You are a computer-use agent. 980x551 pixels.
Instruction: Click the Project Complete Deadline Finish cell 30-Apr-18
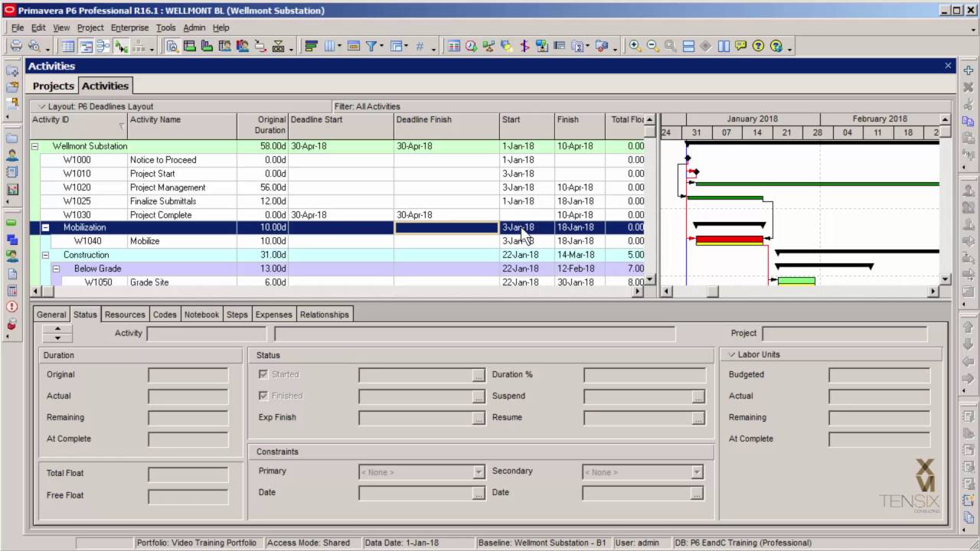coord(446,215)
